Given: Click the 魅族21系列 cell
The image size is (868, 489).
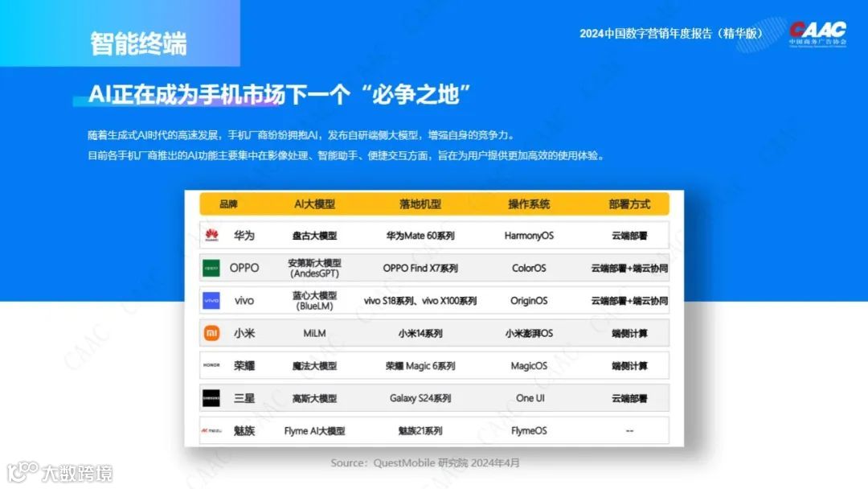Looking at the screenshot, I should coord(420,431).
